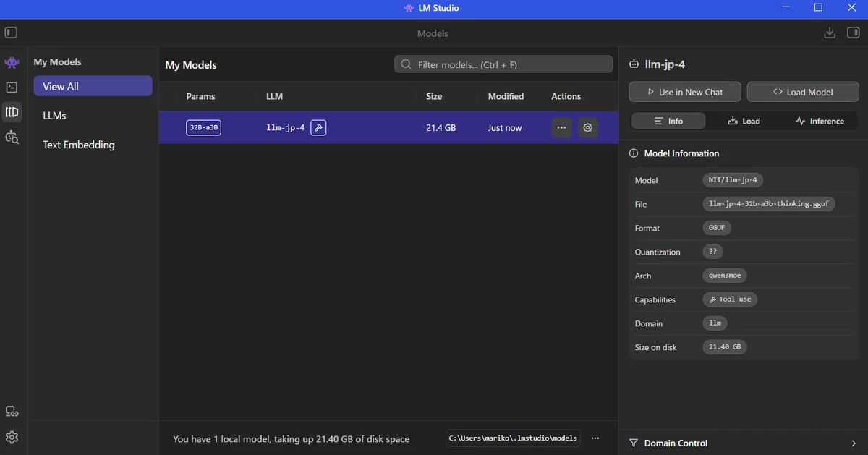
Task: Open app settings gear in sidebar
Action: pos(12,437)
